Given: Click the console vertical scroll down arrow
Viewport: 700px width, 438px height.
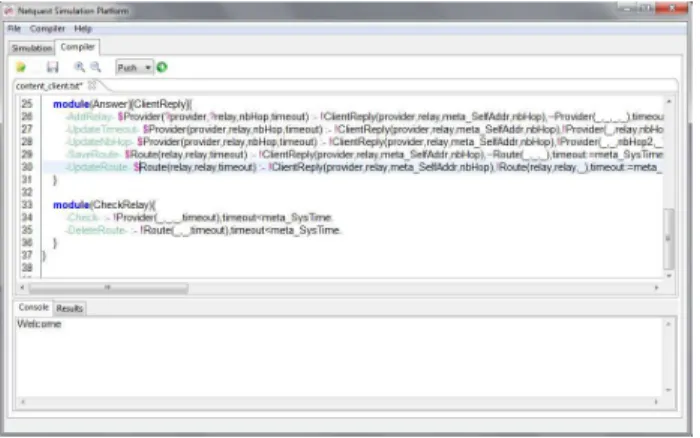Looking at the screenshot, I should (x=668, y=390).
